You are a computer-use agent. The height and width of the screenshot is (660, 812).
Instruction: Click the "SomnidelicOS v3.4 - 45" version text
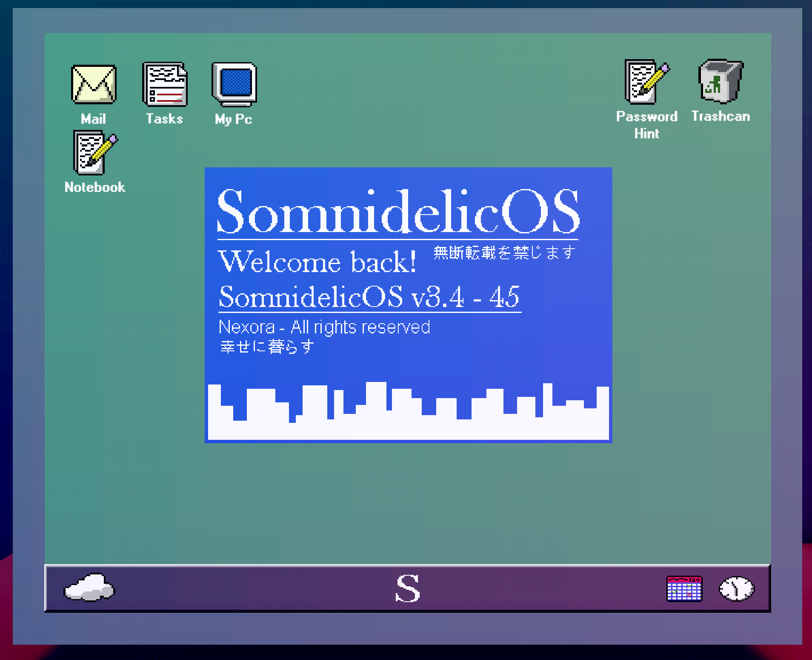pyautogui.click(x=369, y=296)
